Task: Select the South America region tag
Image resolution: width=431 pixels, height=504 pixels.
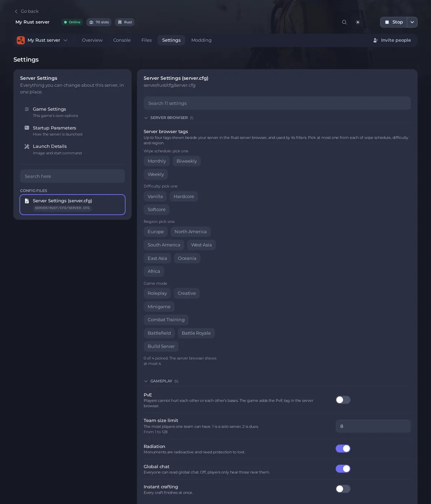Action: coord(164,245)
